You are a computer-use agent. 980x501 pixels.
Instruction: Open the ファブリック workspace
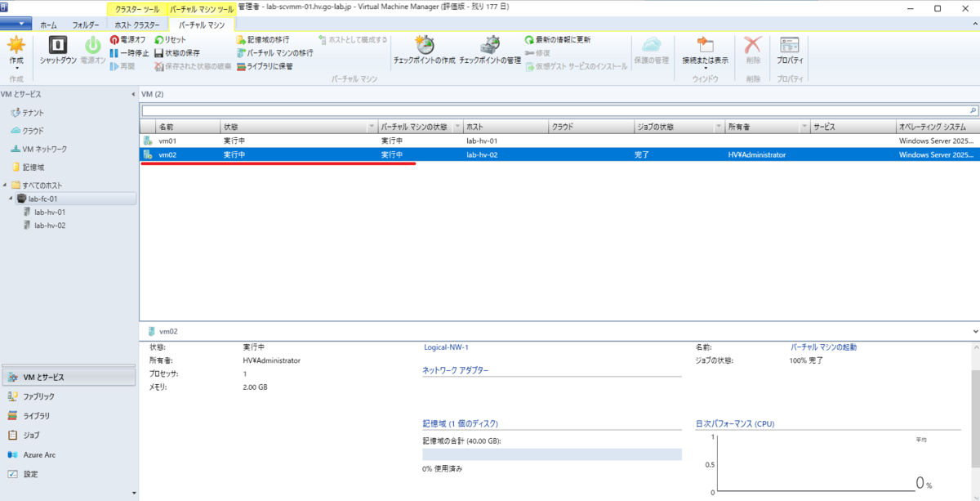pyautogui.click(x=68, y=396)
